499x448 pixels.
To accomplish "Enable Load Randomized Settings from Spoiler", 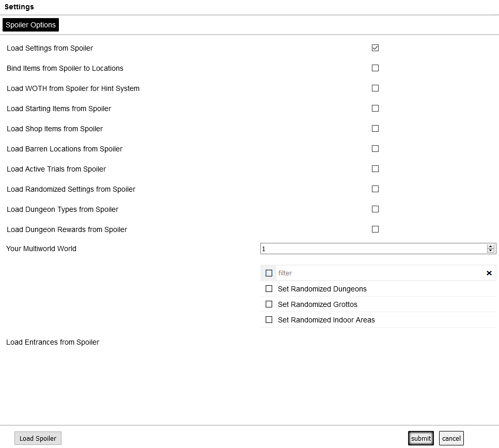I will click(375, 189).
